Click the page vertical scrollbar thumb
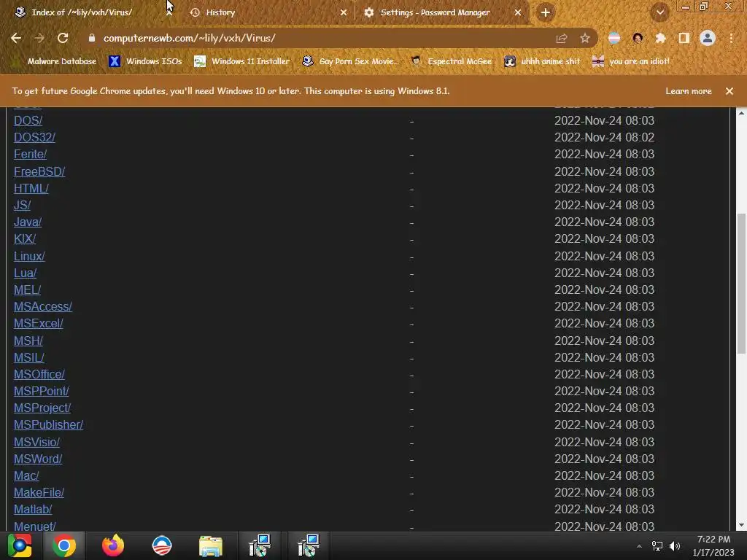 pos(741,284)
